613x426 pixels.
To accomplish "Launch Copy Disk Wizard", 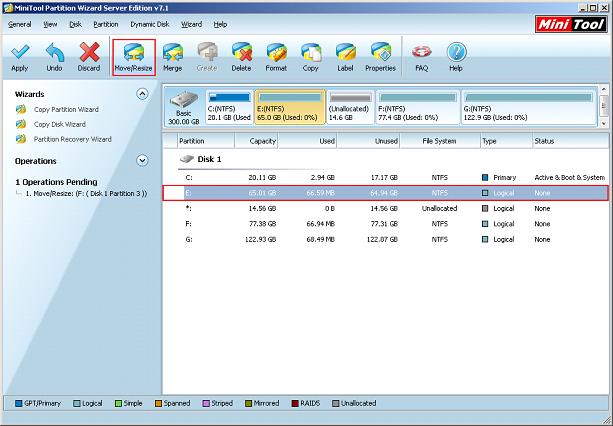I will (x=59, y=124).
